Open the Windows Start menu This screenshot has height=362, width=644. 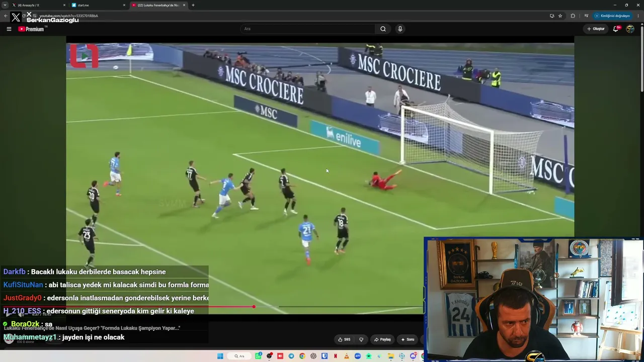220,356
